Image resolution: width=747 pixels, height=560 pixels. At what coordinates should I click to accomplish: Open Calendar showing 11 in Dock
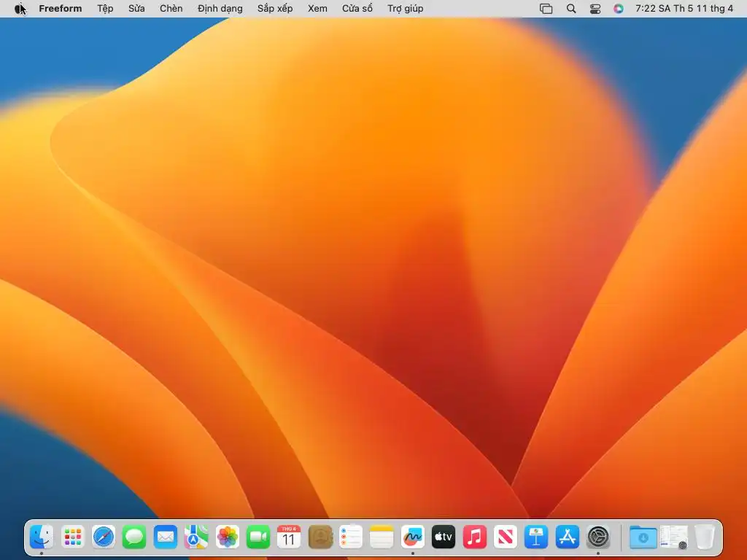[289, 537]
